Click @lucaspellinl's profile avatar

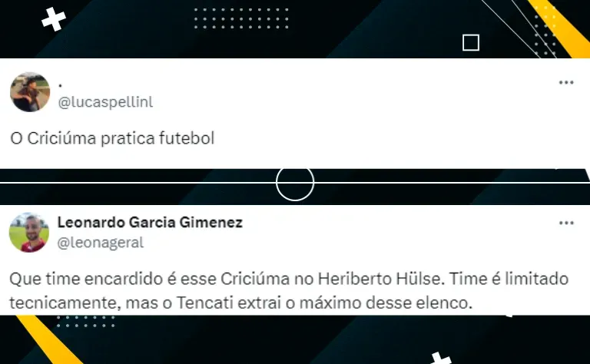tap(30, 92)
